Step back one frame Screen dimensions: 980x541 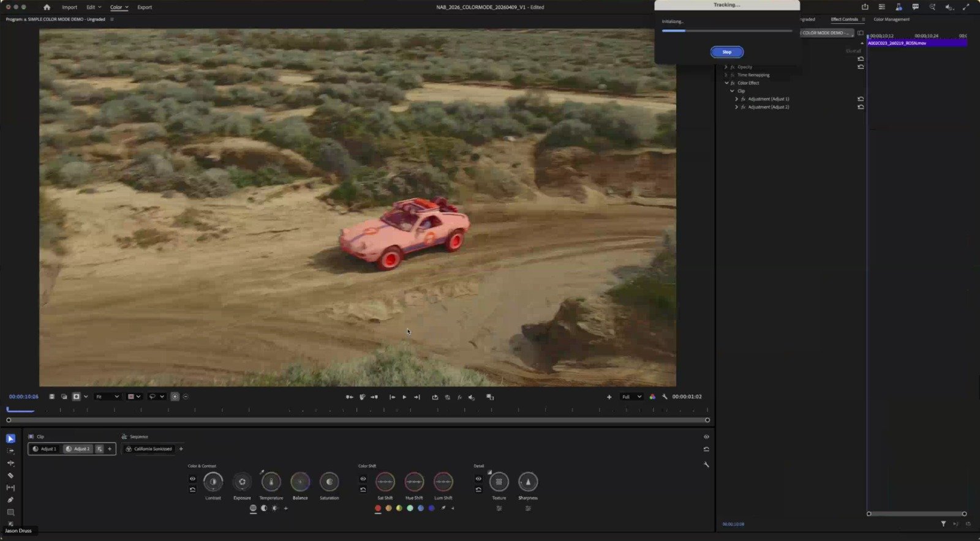pyautogui.click(x=392, y=397)
